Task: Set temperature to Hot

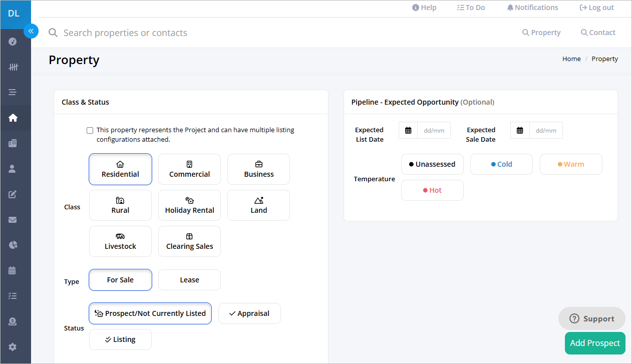Action: (x=432, y=190)
